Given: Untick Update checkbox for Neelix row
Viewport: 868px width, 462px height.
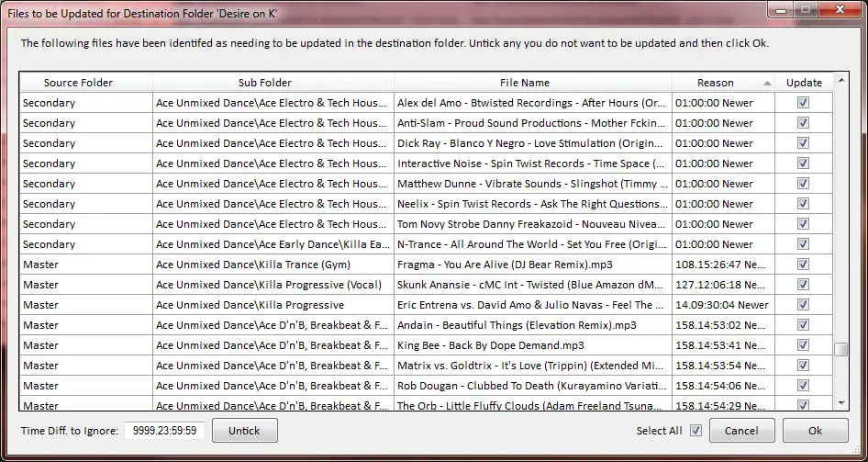Looking at the screenshot, I should (803, 204).
